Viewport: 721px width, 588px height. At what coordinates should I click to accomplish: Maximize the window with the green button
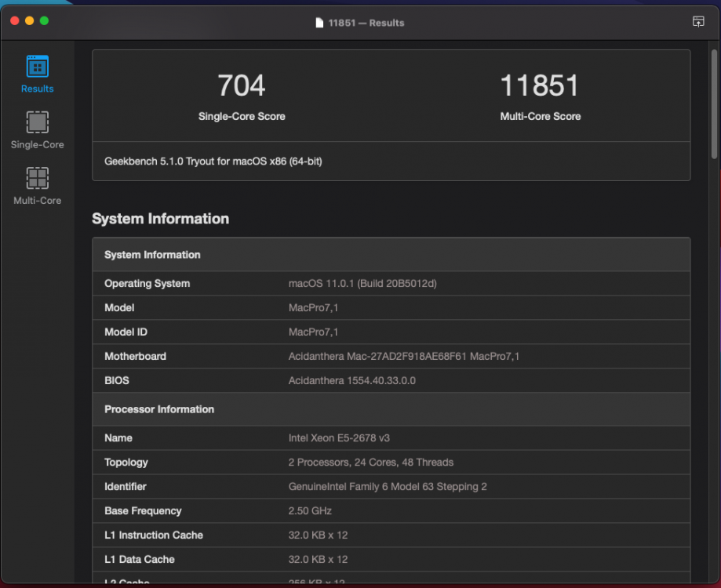[44, 20]
